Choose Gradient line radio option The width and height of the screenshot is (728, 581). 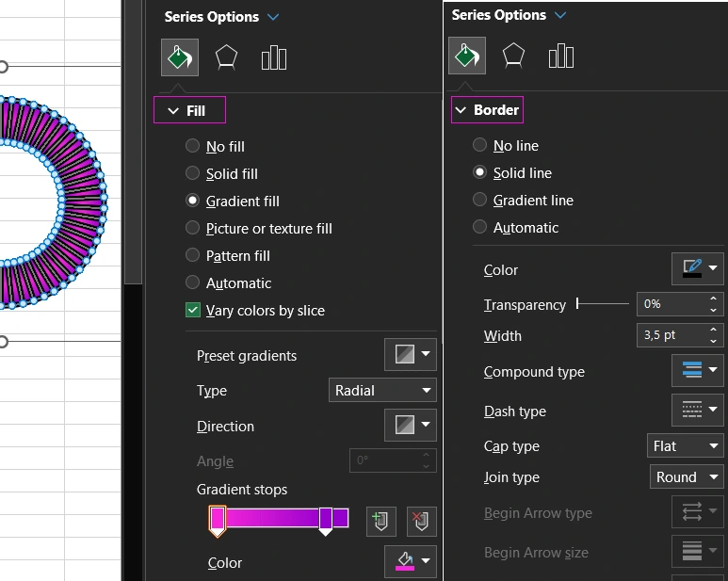[480, 201]
